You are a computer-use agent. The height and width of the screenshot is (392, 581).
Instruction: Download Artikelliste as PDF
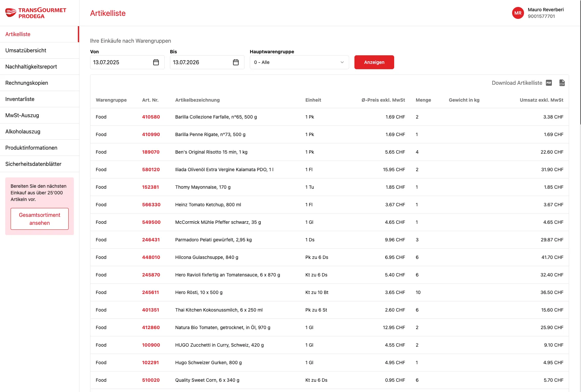[x=549, y=83]
